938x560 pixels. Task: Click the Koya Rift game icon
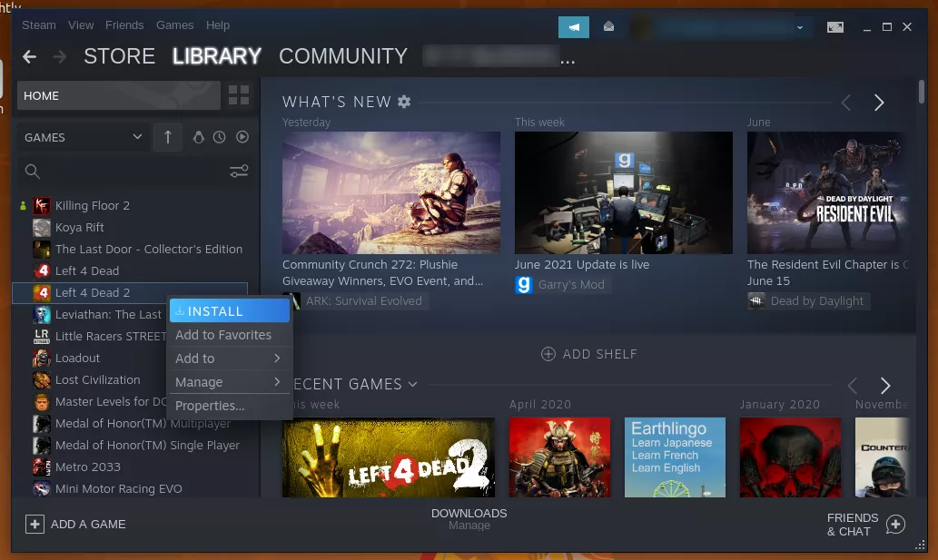(x=41, y=227)
